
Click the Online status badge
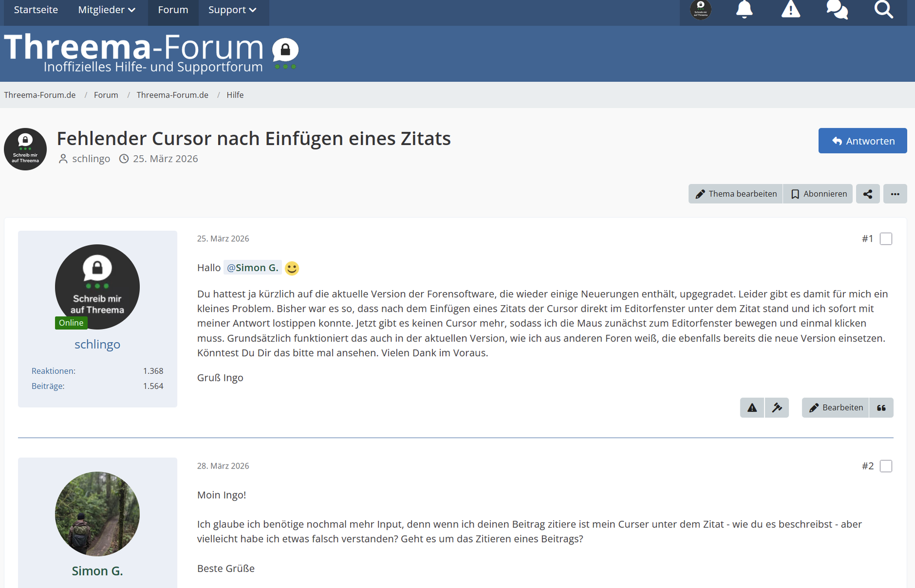(x=71, y=323)
